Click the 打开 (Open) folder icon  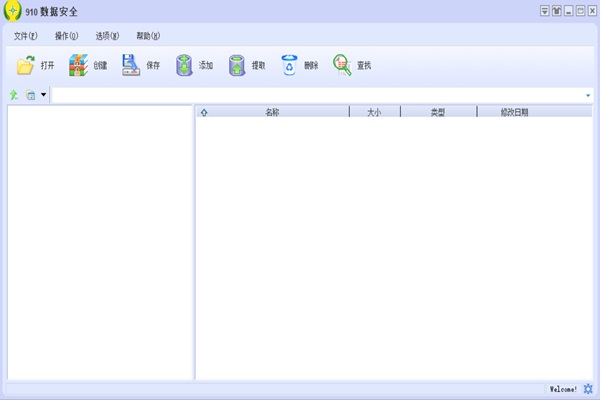tap(26, 66)
